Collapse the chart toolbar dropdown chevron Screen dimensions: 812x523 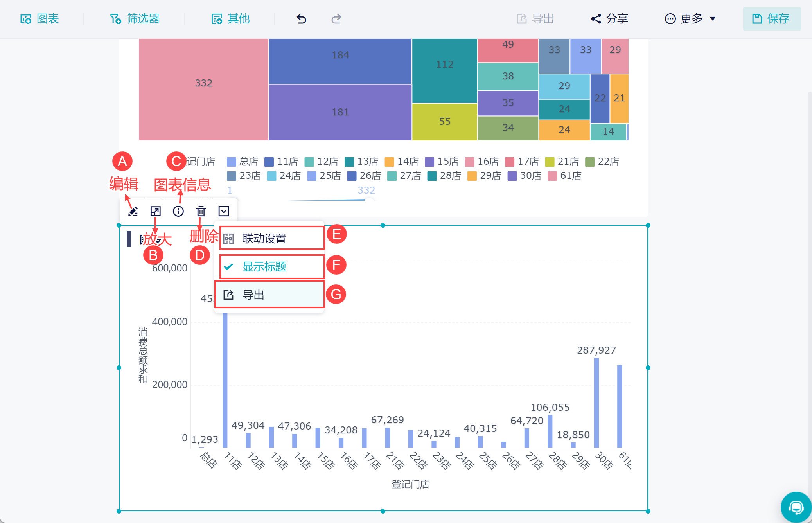(x=223, y=212)
